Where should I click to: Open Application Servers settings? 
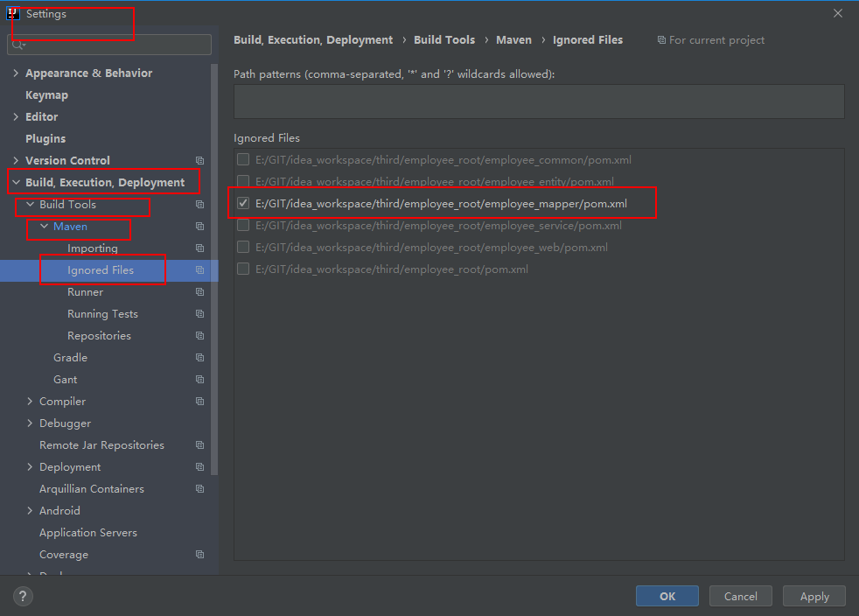point(88,533)
